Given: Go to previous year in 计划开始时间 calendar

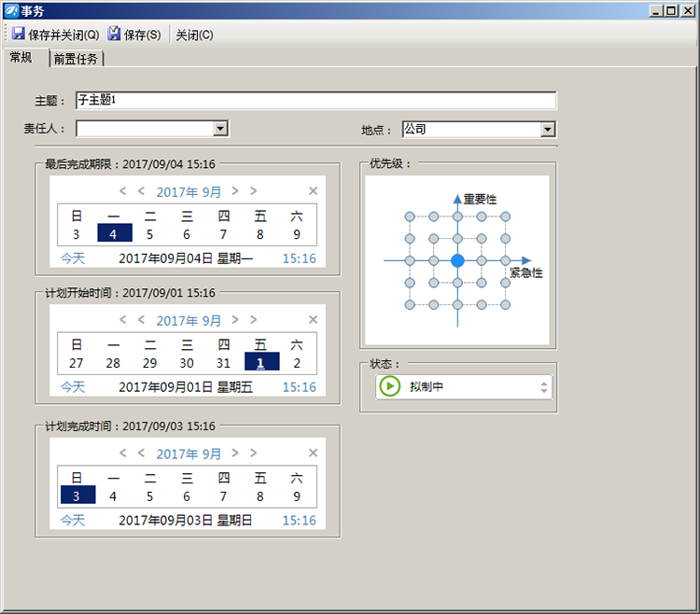Looking at the screenshot, I should [123, 320].
